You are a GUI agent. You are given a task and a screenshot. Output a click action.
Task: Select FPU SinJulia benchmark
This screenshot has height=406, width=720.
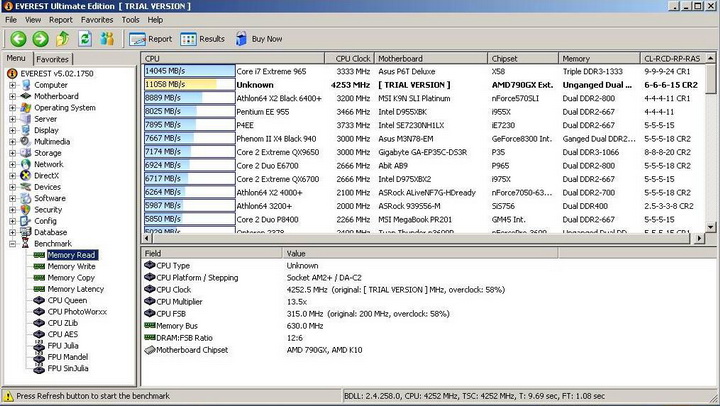click(68, 368)
